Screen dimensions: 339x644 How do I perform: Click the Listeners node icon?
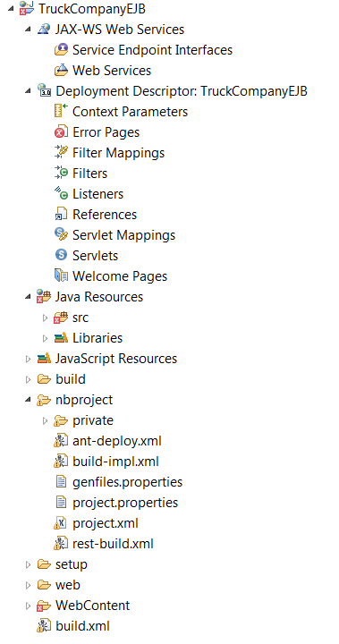[61, 193]
